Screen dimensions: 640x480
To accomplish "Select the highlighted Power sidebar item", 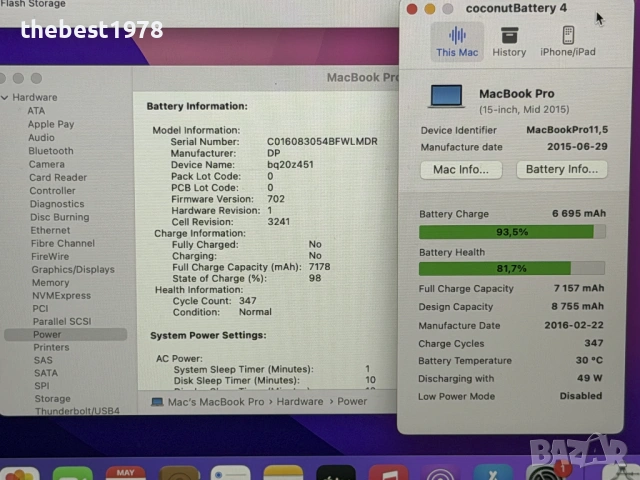I will (65, 334).
